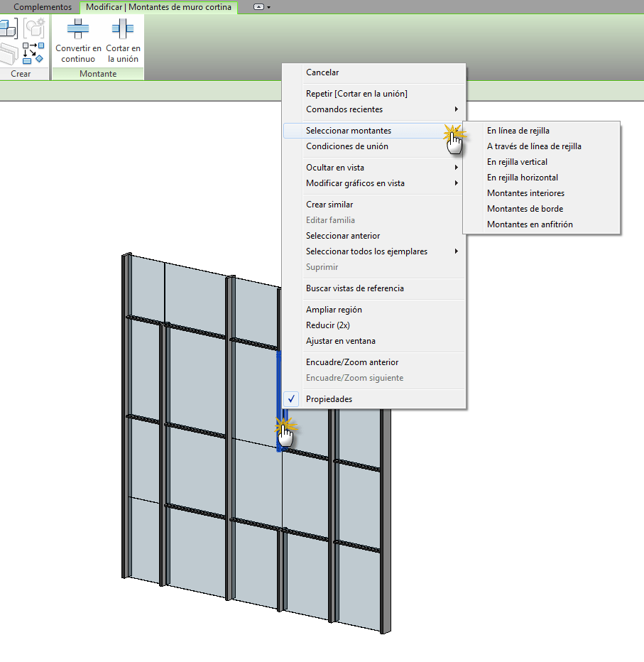
Task: Select Montantes en anfitrión
Action: point(542,224)
